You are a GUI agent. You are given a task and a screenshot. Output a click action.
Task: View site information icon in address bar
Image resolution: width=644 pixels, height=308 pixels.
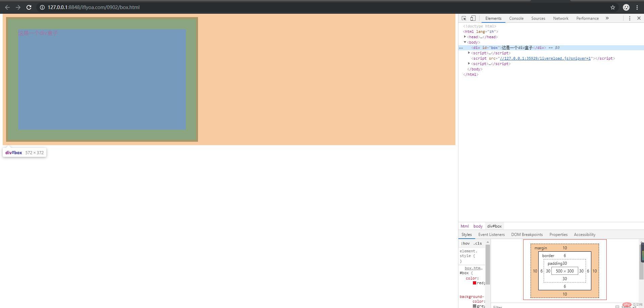pyautogui.click(x=42, y=7)
